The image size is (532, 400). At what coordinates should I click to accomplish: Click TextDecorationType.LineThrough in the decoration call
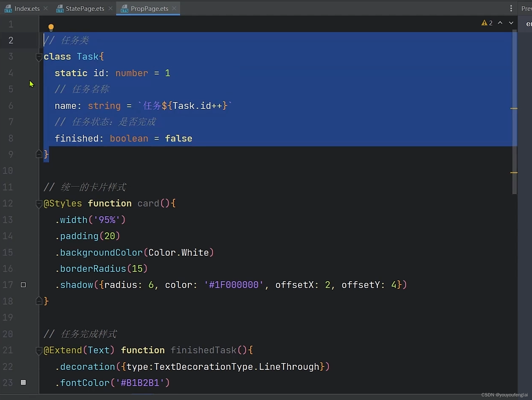click(x=237, y=367)
